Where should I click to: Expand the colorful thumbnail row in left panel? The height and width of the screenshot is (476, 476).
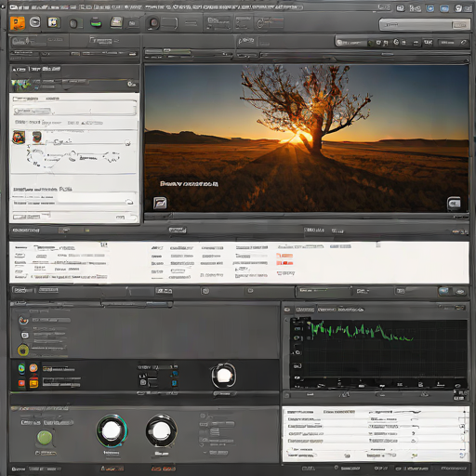pyautogui.click(x=74, y=84)
